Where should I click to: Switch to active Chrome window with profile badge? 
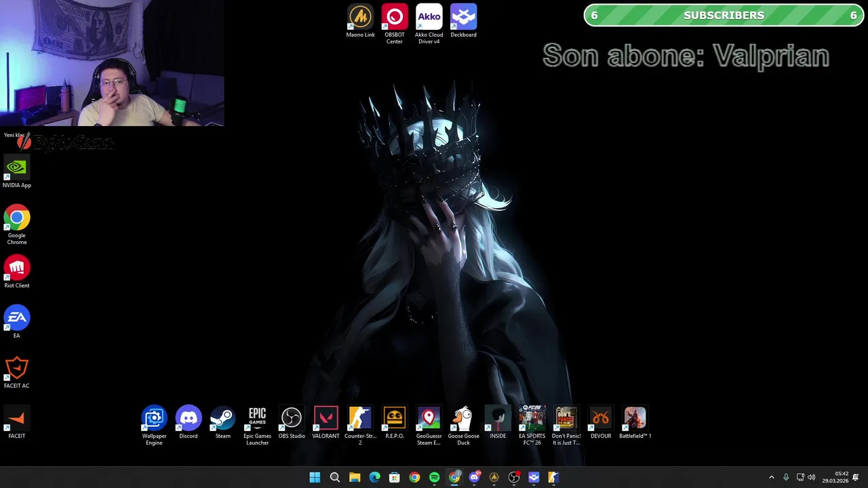(454, 477)
